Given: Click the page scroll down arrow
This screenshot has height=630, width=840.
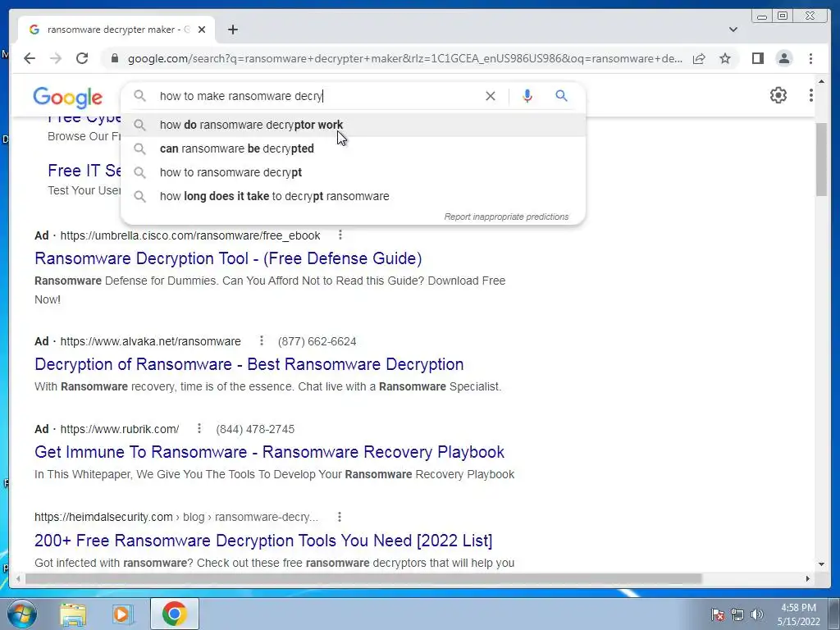Looking at the screenshot, I should [x=821, y=564].
